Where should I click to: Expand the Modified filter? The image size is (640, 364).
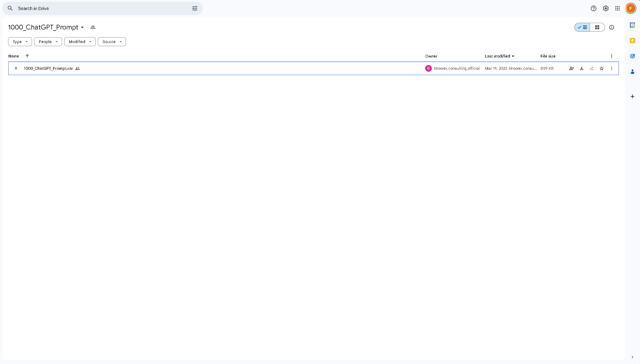(80, 42)
